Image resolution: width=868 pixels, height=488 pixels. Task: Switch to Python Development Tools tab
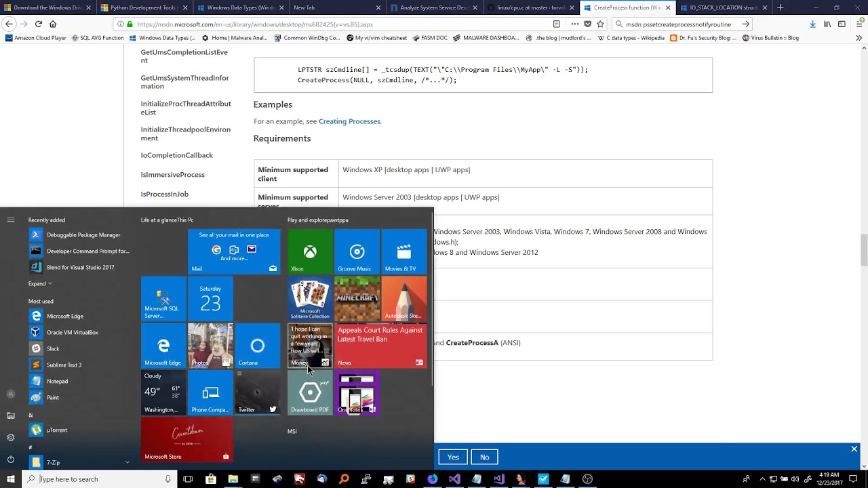pyautogui.click(x=143, y=7)
